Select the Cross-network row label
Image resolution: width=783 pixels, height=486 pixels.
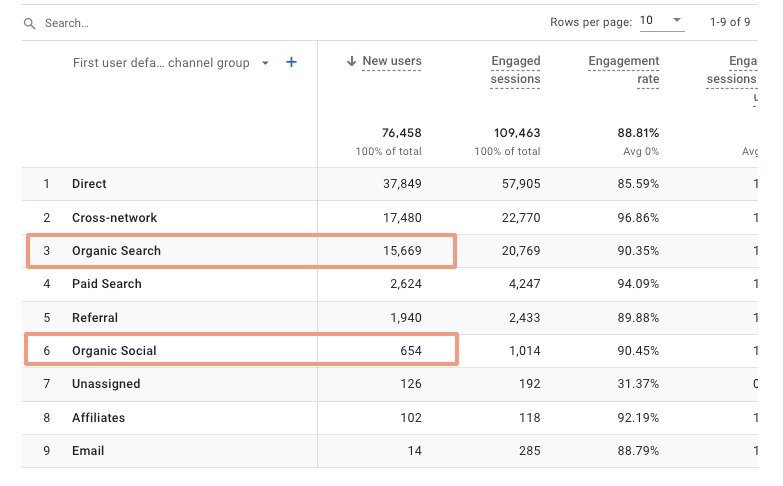[x=114, y=218]
